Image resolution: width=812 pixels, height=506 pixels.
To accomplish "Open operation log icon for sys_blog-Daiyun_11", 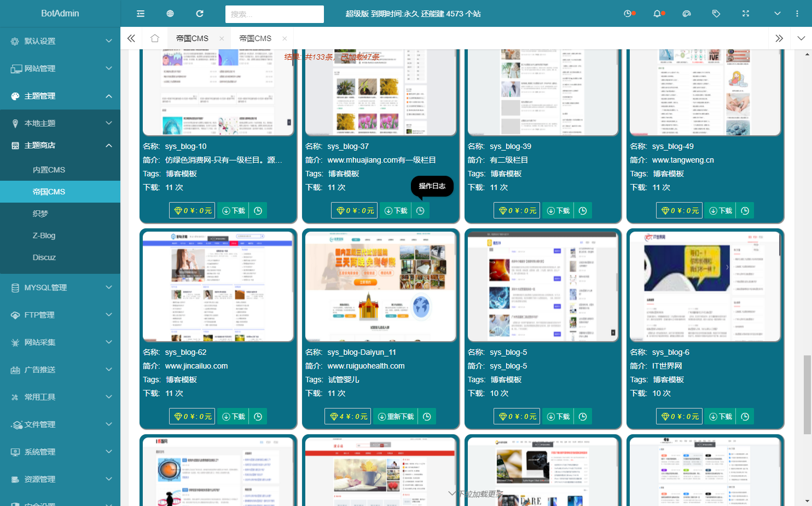I will [427, 416].
